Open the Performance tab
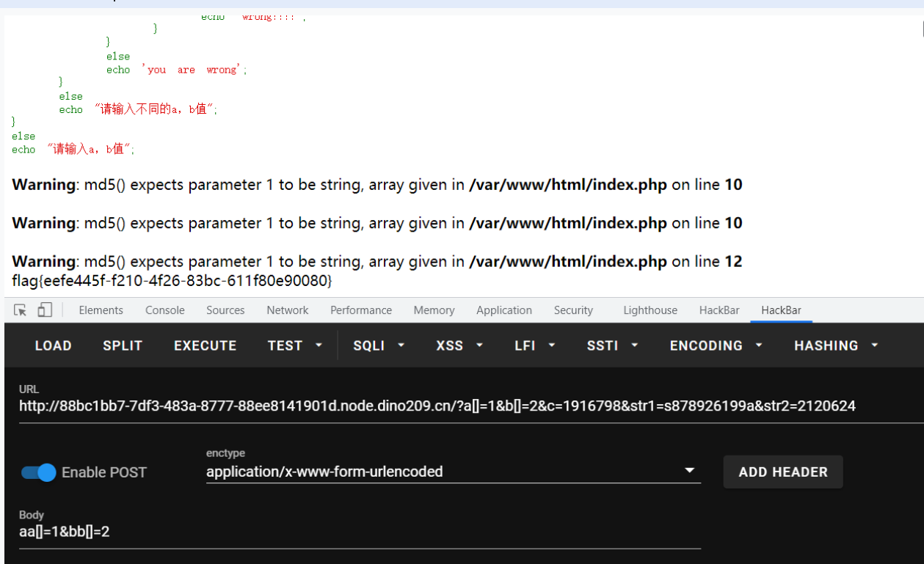This screenshot has height=564, width=924. coord(361,310)
